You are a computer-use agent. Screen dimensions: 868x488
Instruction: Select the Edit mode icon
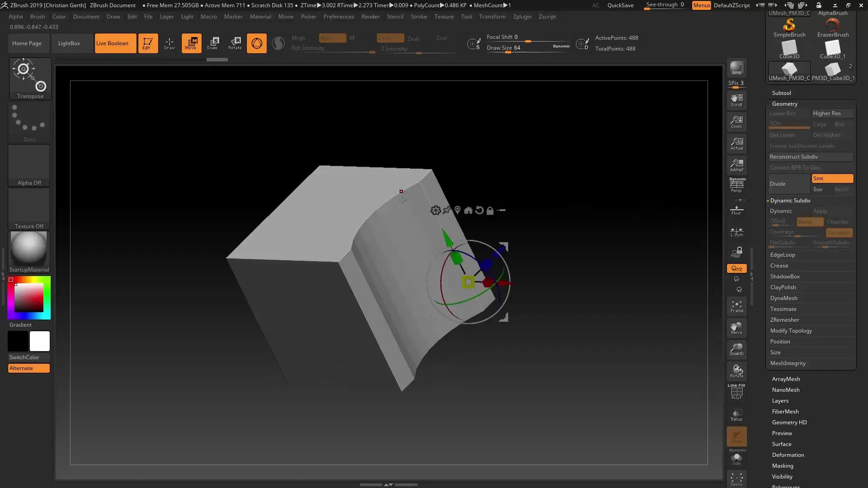point(148,43)
